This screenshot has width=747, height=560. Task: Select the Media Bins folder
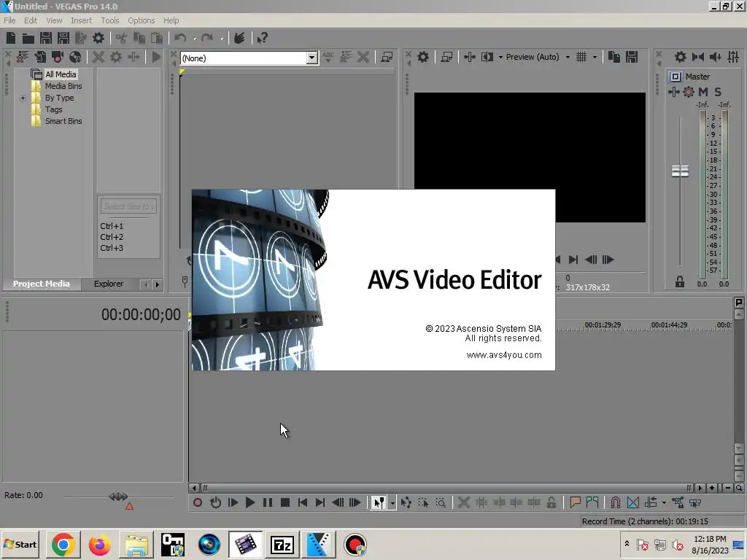pyautogui.click(x=63, y=86)
